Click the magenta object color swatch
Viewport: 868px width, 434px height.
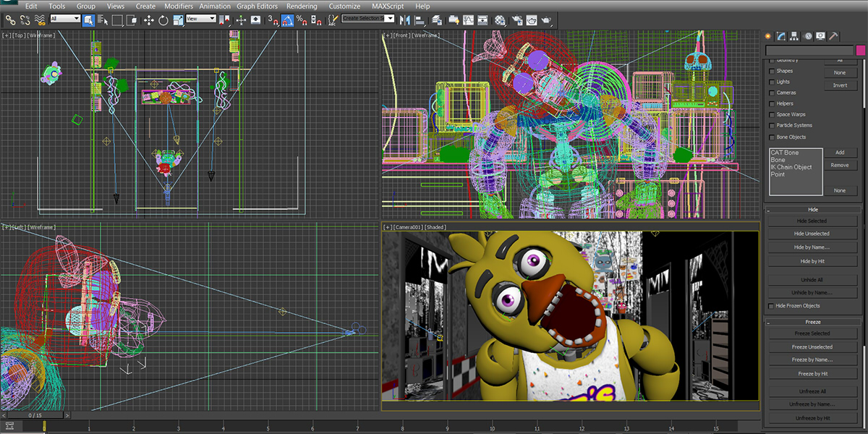(860, 50)
